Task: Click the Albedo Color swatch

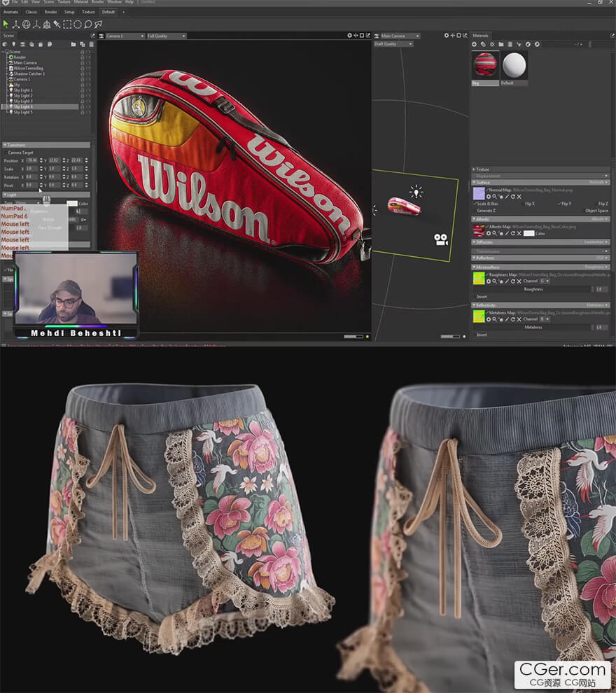Action: coord(529,233)
